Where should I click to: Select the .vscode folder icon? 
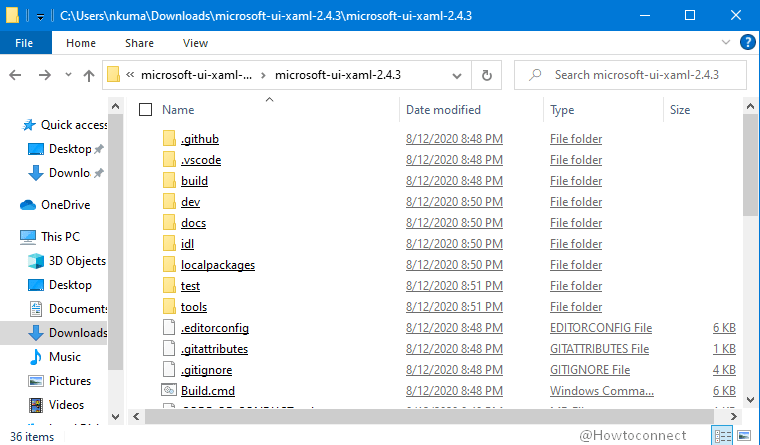coord(169,159)
